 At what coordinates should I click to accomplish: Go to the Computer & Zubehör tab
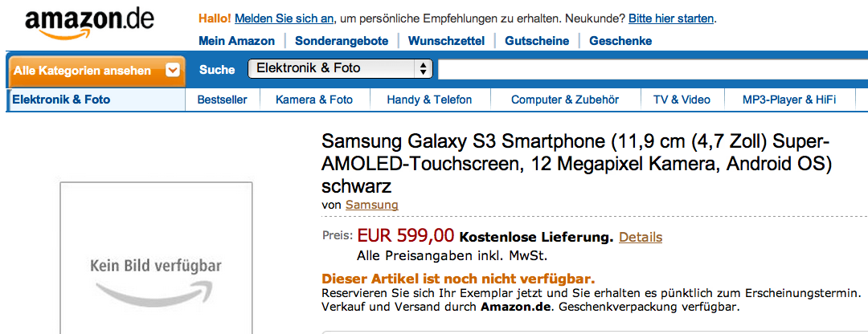coord(565,100)
